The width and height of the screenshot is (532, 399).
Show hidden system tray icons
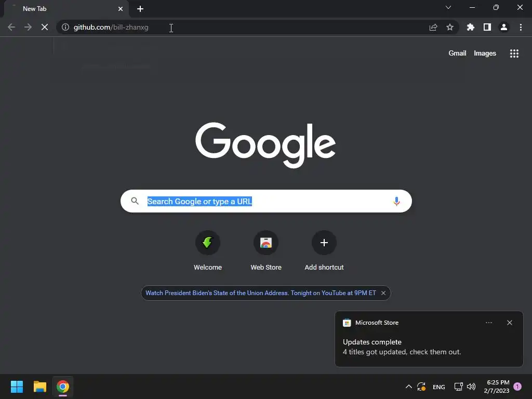(409, 387)
